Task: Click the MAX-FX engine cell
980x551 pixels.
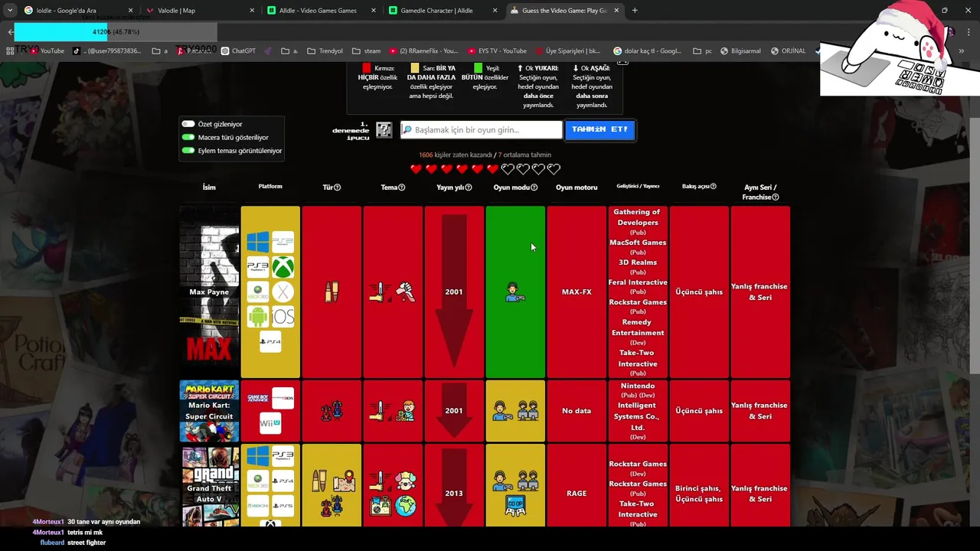Action: (577, 292)
